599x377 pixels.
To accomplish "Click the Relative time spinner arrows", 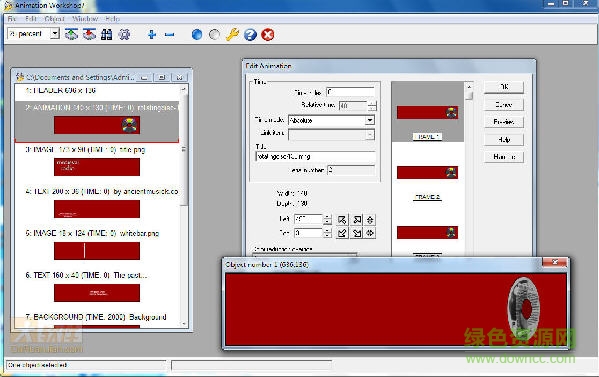I will pos(372,106).
